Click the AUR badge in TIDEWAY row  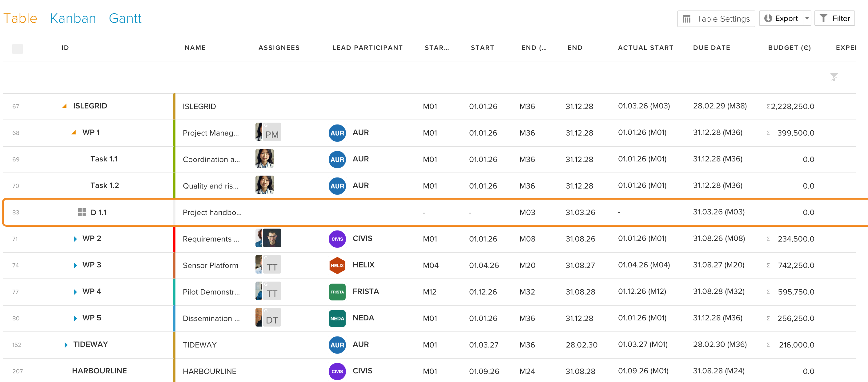(x=337, y=345)
